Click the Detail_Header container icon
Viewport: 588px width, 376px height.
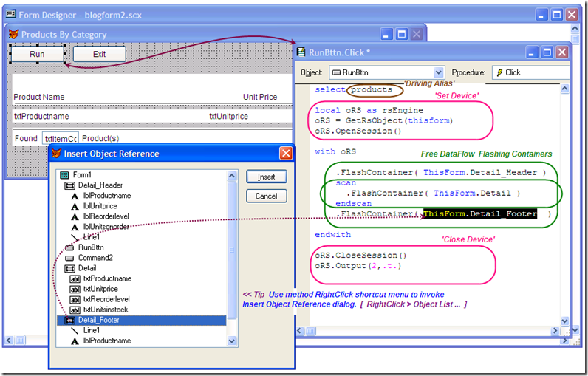click(69, 185)
